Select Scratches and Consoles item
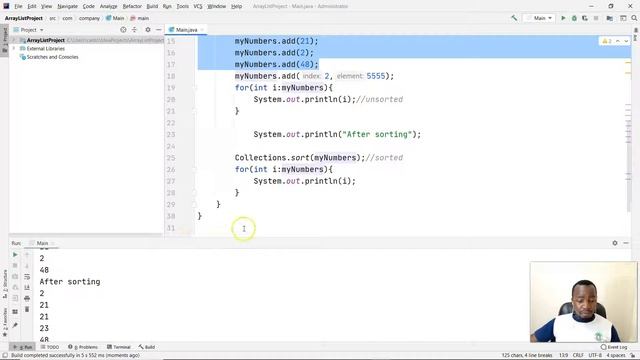Viewport: 640px width, 360px height. coord(52,57)
